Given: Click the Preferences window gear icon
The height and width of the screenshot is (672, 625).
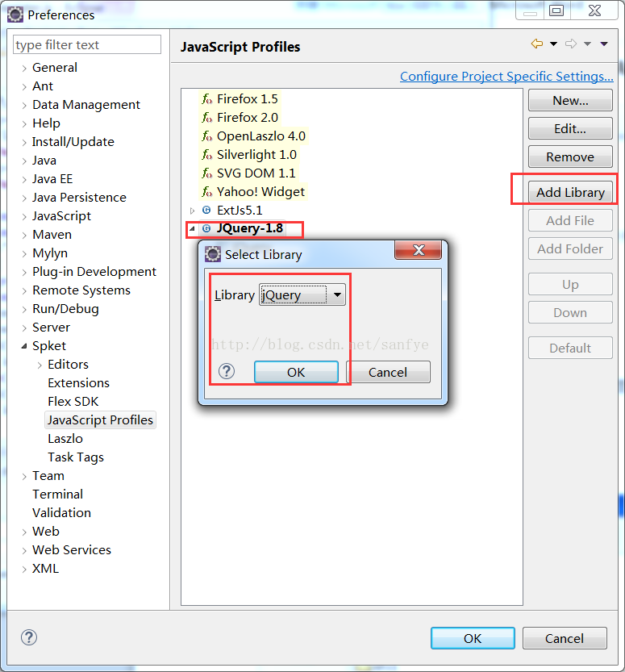Looking at the screenshot, I should coord(15,15).
